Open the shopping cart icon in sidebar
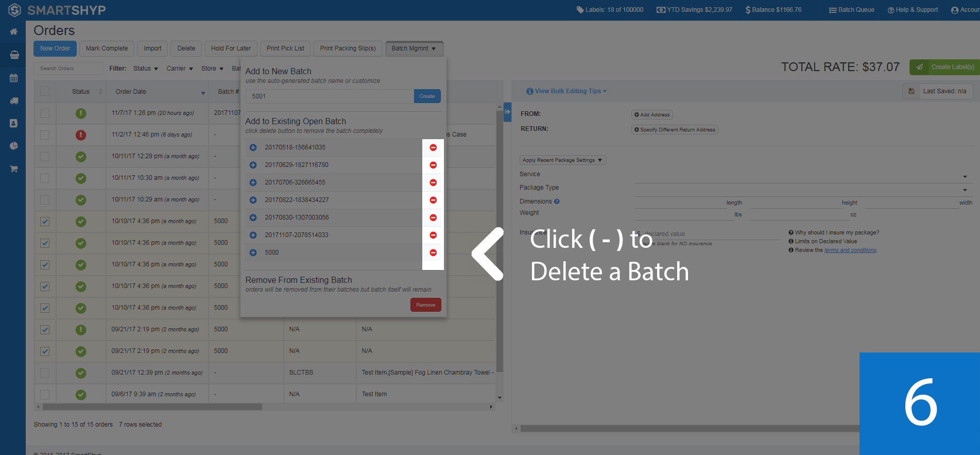Viewport: 980px width, 455px height. tap(14, 168)
